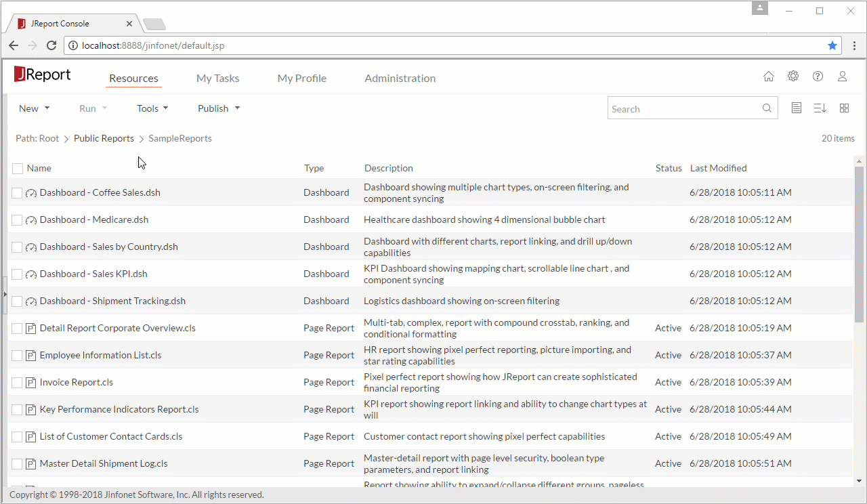The image size is (867, 504).
Task: Select the JReport Console browser tab
Action: tap(73, 24)
